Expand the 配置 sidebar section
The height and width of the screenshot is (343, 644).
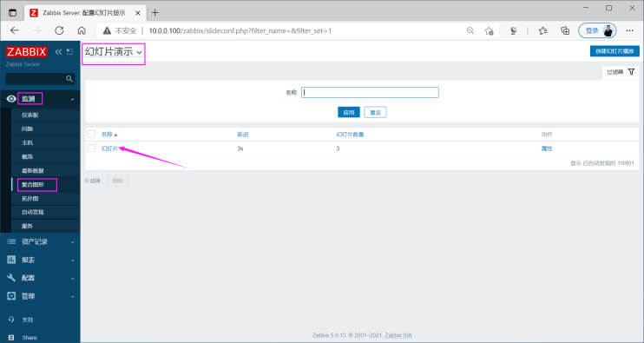pyautogui.click(x=40, y=278)
